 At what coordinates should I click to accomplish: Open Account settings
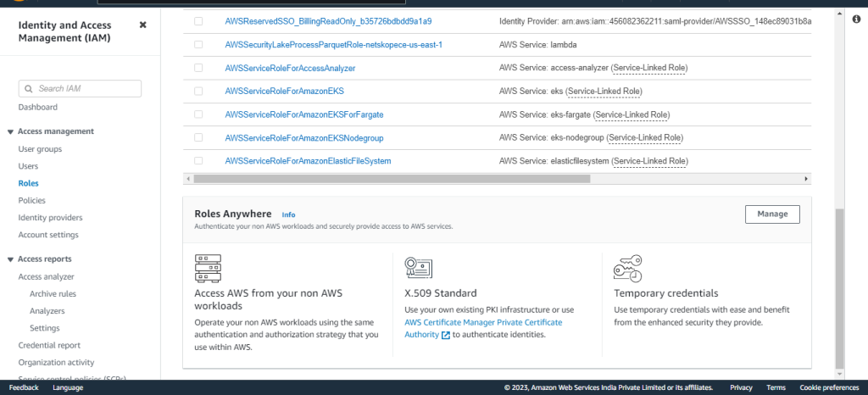tap(48, 235)
